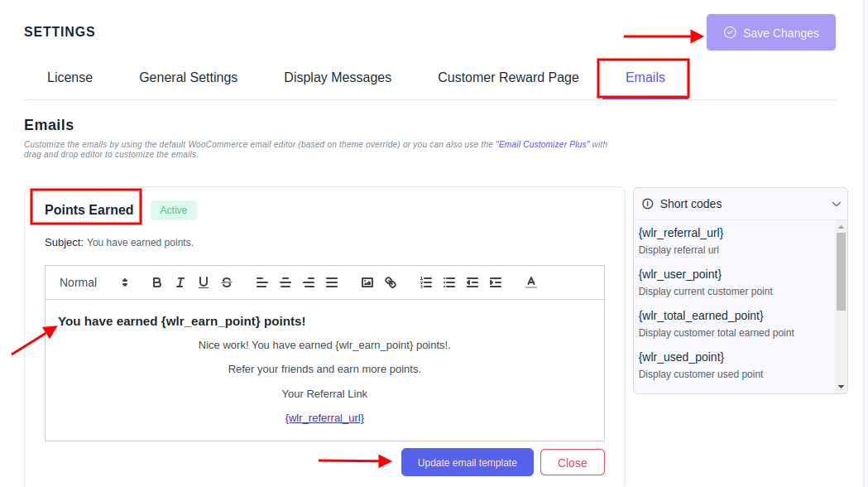The image size is (868, 487).
Task: Insert an image into the email template
Action: (x=367, y=282)
